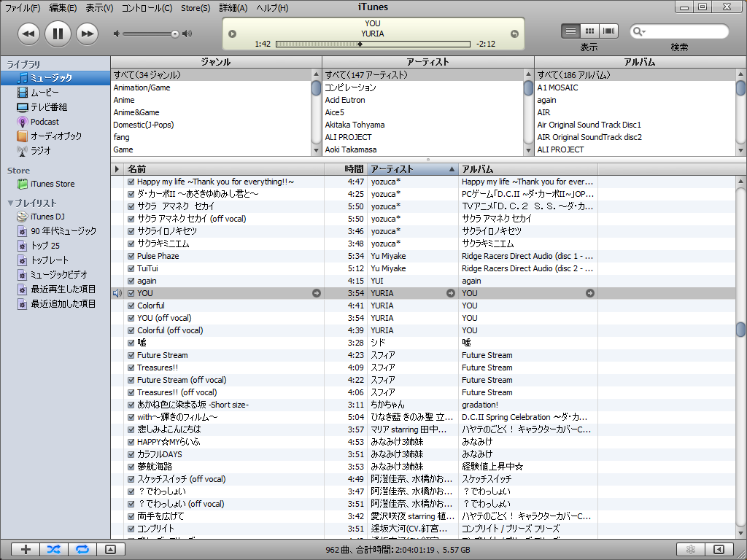Pause the currently playing song

(58, 34)
